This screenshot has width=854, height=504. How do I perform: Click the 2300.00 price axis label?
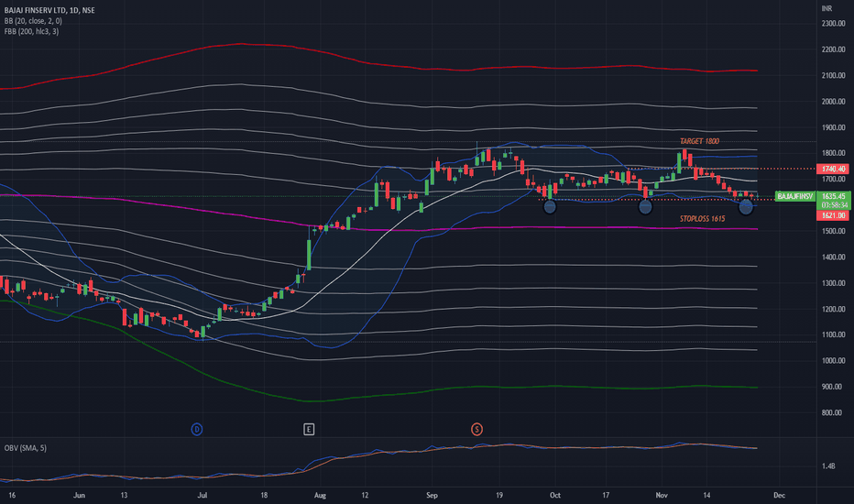(833, 24)
